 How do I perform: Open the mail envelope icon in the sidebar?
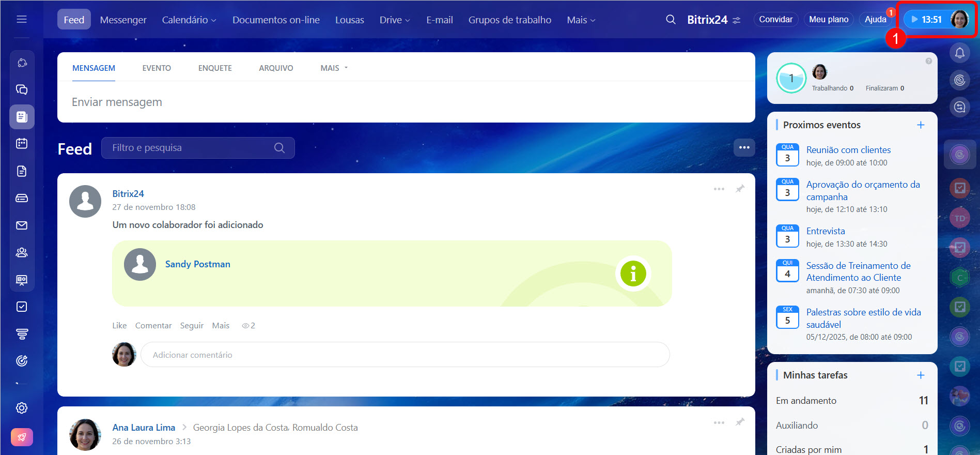[22, 225]
